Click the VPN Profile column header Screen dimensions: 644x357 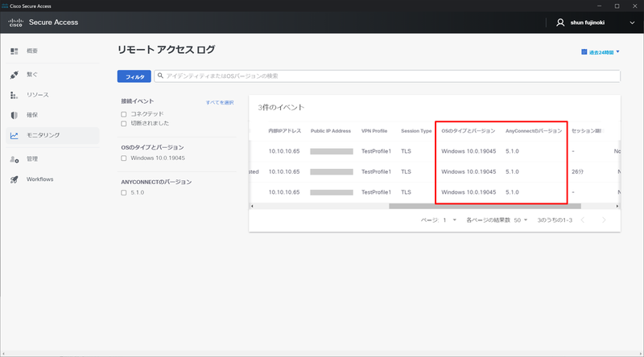coord(374,131)
